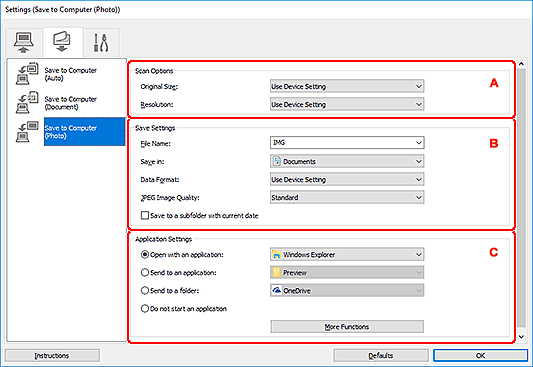Open the Original Size dropdown
Viewport: 533px width, 367px height.
(347, 86)
